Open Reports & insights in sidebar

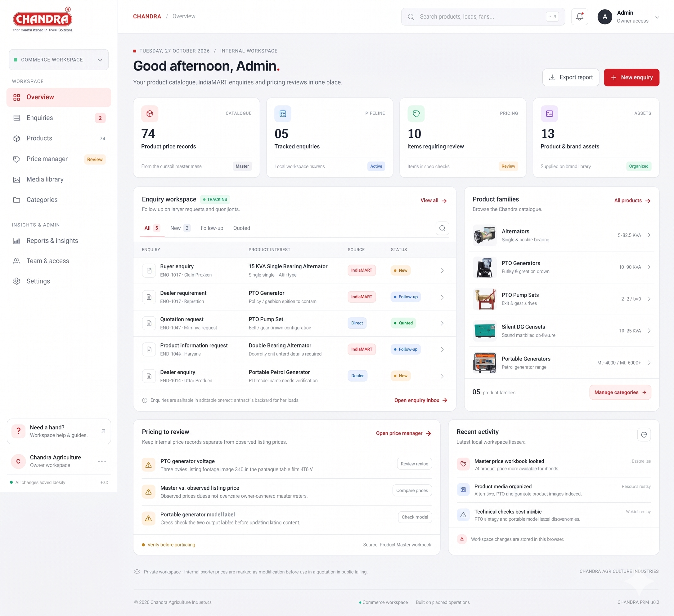pos(59,241)
